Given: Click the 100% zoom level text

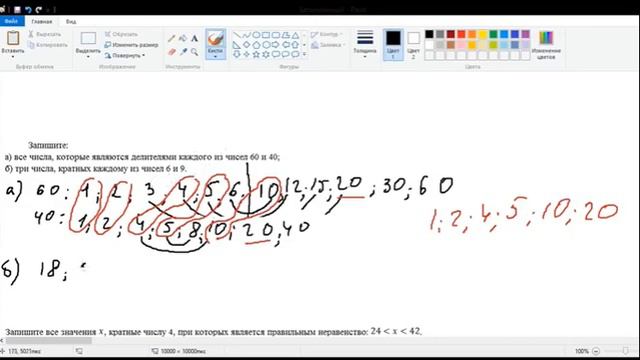Looking at the screenshot, I should tap(581, 351).
